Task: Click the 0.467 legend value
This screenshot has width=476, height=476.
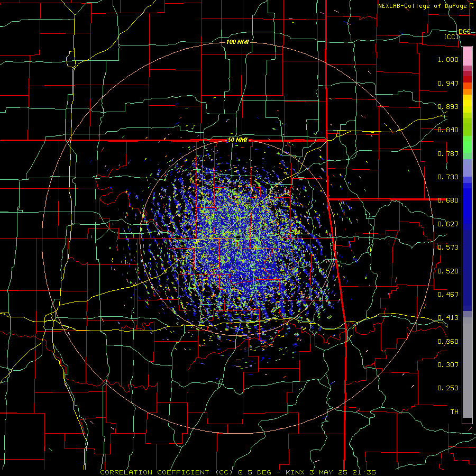Action: click(x=448, y=295)
